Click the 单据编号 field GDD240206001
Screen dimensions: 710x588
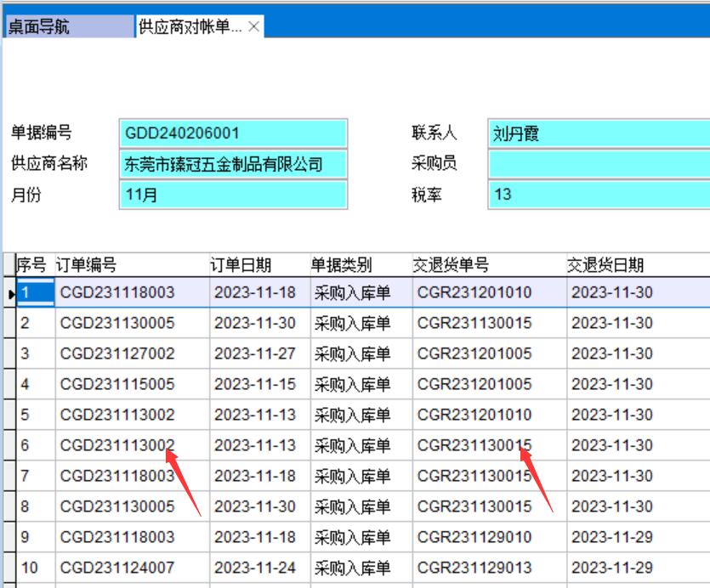pyautogui.click(x=234, y=133)
